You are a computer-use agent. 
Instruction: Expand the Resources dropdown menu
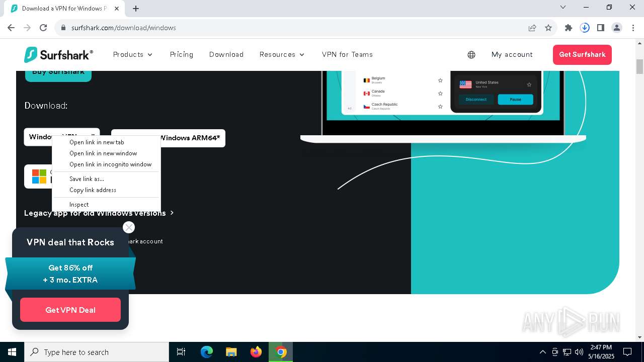click(282, 55)
